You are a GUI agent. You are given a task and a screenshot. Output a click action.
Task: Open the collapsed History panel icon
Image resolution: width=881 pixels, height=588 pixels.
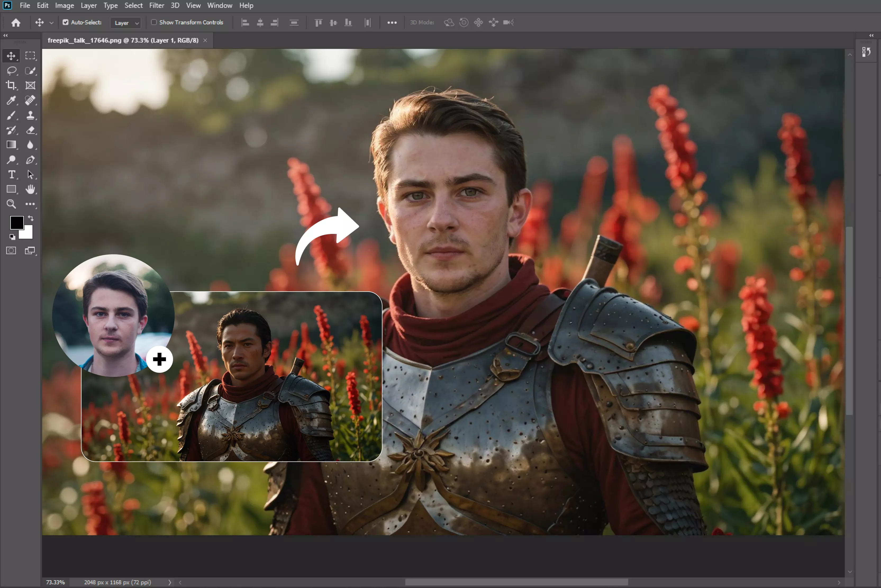tap(866, 52)
